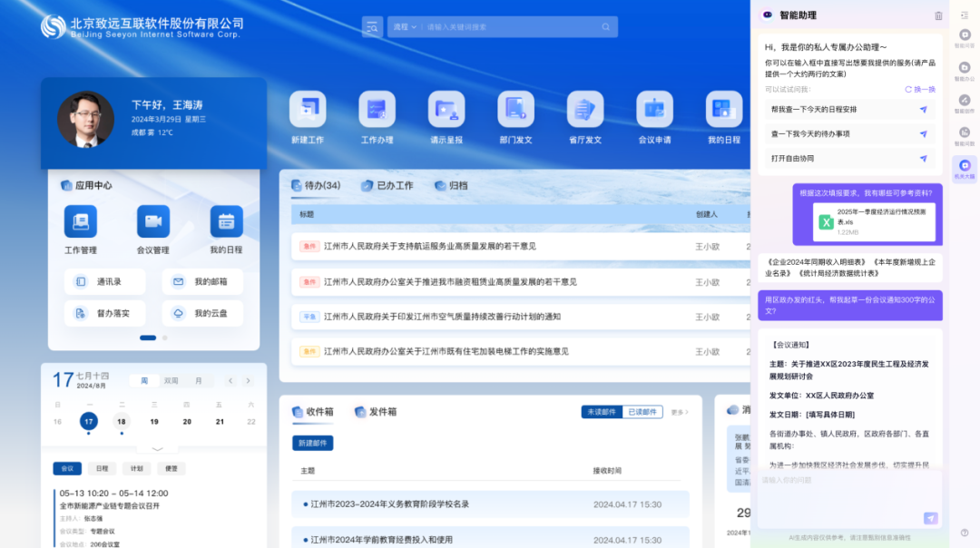Image resolution: width=980 pixels, height=548 pixels.
Task: Open the attached 2025年一季度经济运行情况预测表.xls file
Action: pos(874,221)
